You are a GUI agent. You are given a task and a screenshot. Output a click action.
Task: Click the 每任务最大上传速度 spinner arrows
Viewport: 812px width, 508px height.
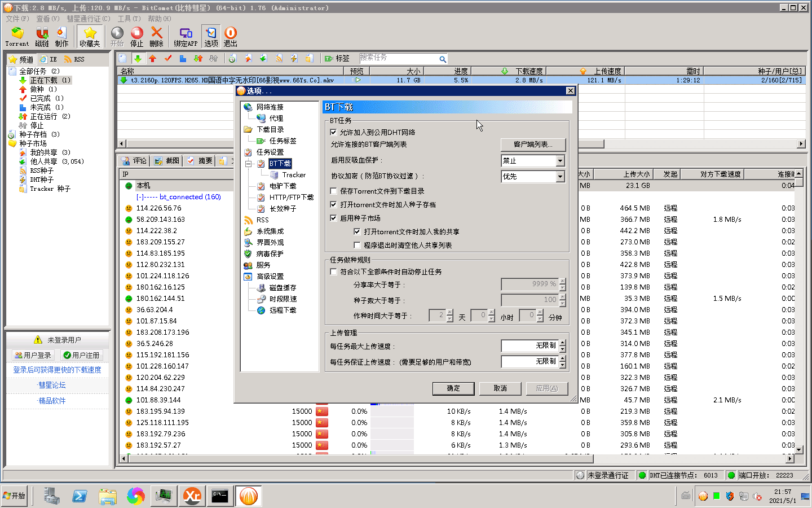(562, 345)
